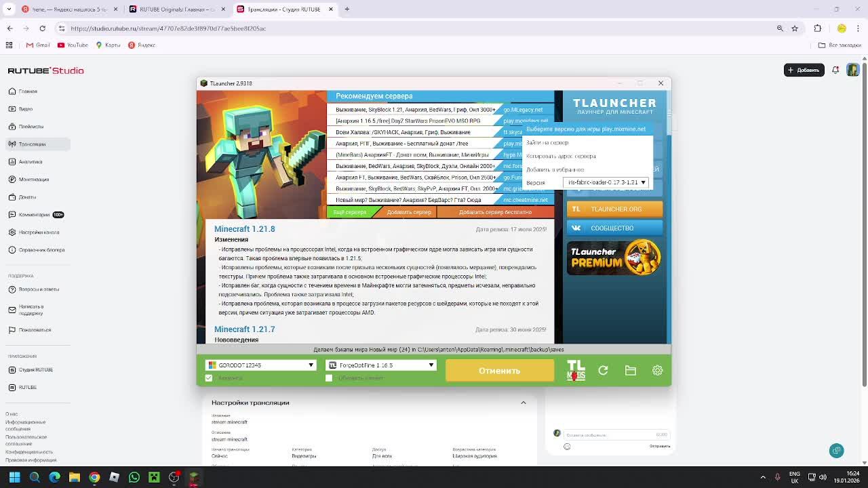This screenshot has height=488, width=868.
Task: Open the game folder icon in TLauncher
Action: (x=631, y=371)
